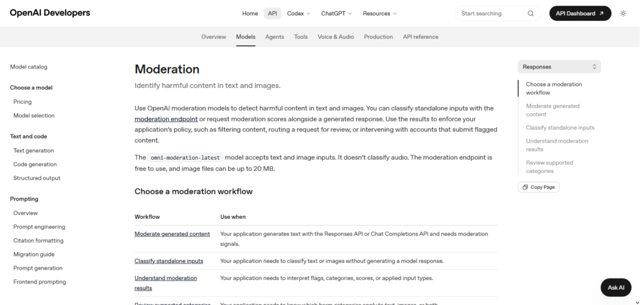Open Model selection in the sidebar
644x305 pixels.
(34, 116)
